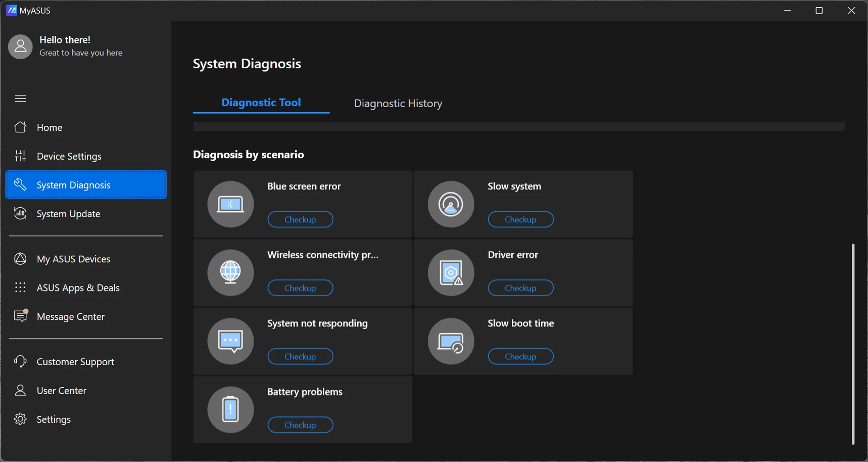Select System Diagnosis in the sidebar

coord(86,185)
